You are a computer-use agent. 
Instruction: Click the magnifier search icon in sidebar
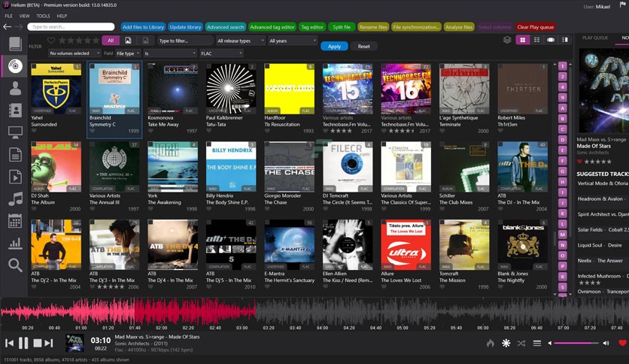[x=15, y=265]
